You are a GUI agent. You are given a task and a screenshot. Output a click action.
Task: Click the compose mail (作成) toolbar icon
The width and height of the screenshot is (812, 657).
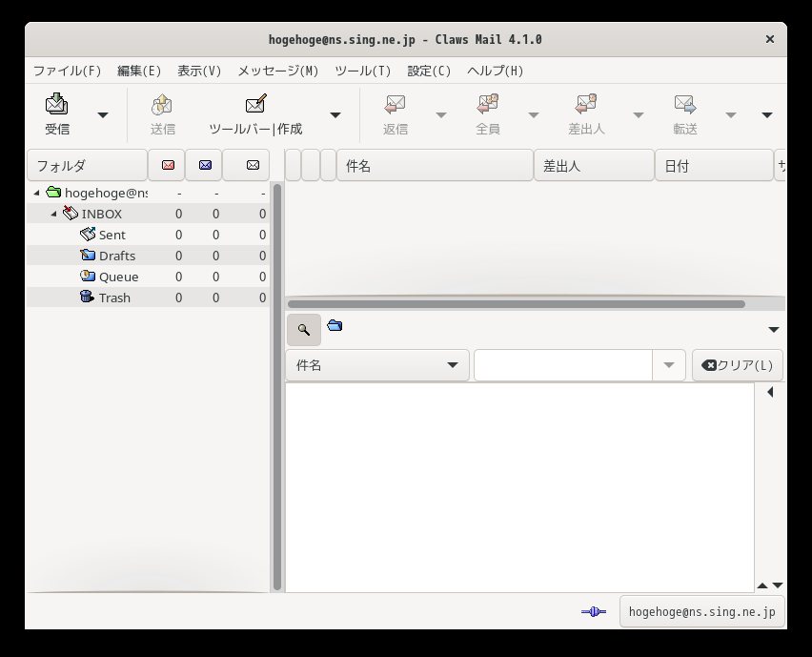coord(255,104)
